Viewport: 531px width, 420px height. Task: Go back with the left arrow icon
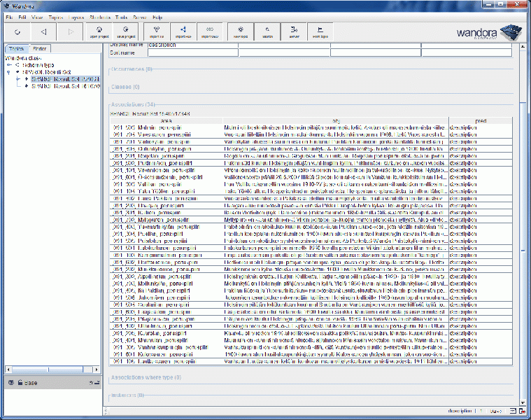[x=43, y=31]
